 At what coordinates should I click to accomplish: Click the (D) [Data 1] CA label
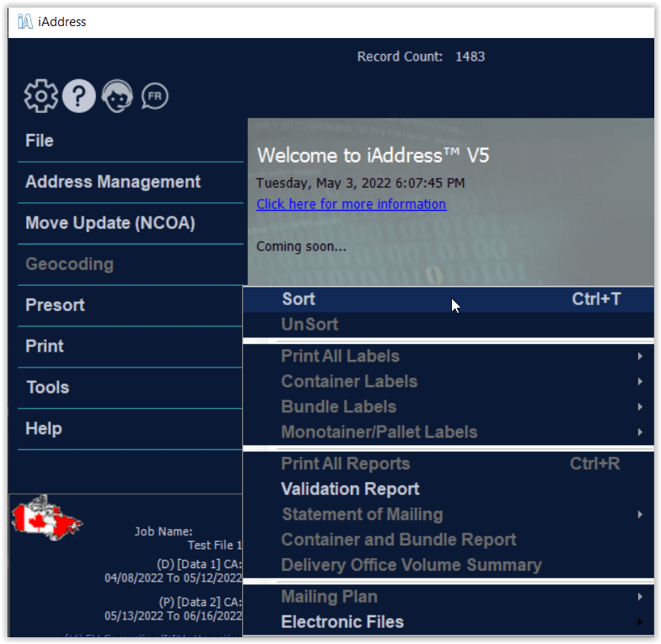click(199, 565)
